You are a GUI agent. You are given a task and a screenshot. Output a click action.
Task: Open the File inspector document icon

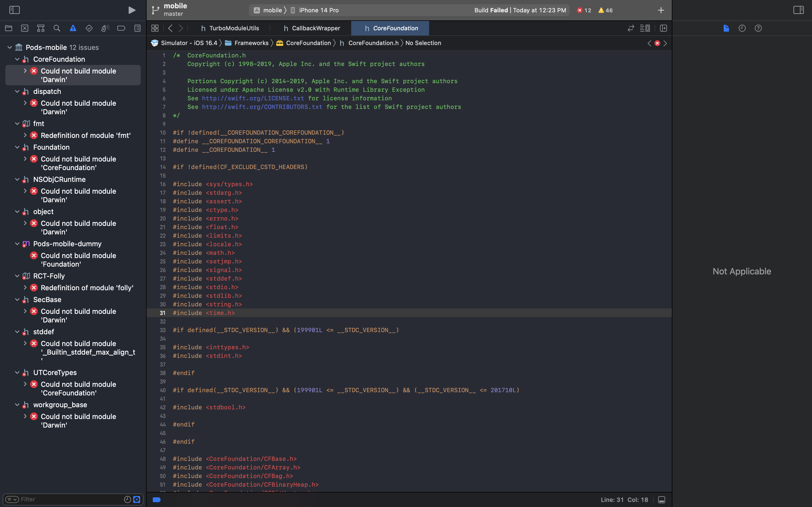coord(726,28)
